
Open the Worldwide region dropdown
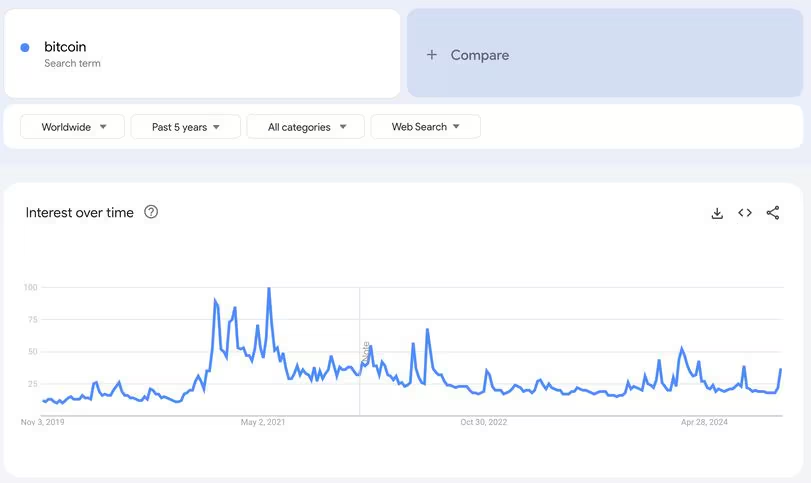72,127
